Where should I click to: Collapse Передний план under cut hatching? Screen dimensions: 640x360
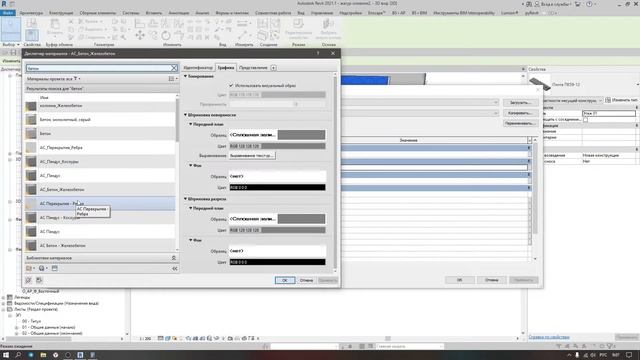pos(191,208)
